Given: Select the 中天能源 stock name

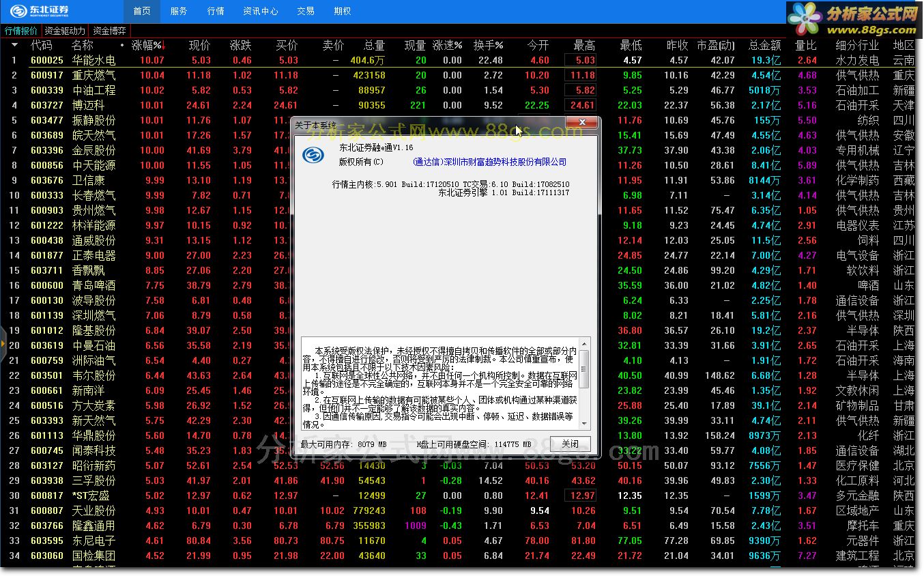Looking at the screenshot, I should click(93, 165).
